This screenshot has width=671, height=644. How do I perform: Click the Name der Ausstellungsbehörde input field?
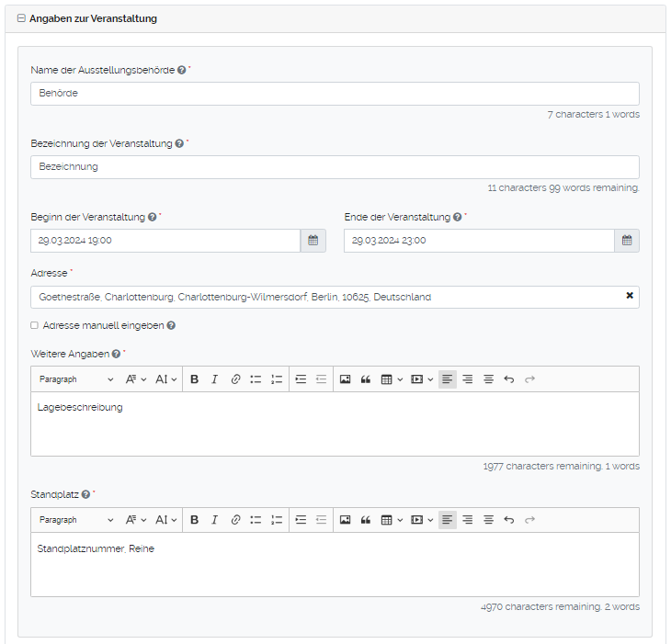pos(335,94)
